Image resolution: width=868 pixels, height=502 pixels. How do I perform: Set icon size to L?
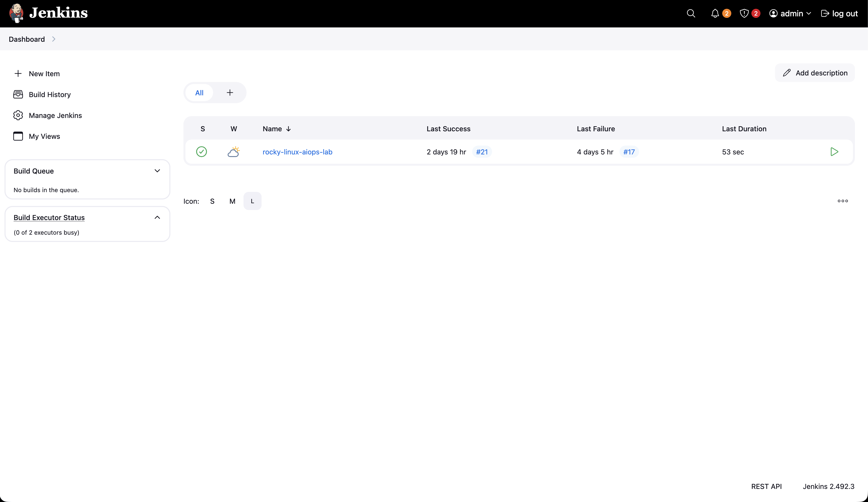252,201
